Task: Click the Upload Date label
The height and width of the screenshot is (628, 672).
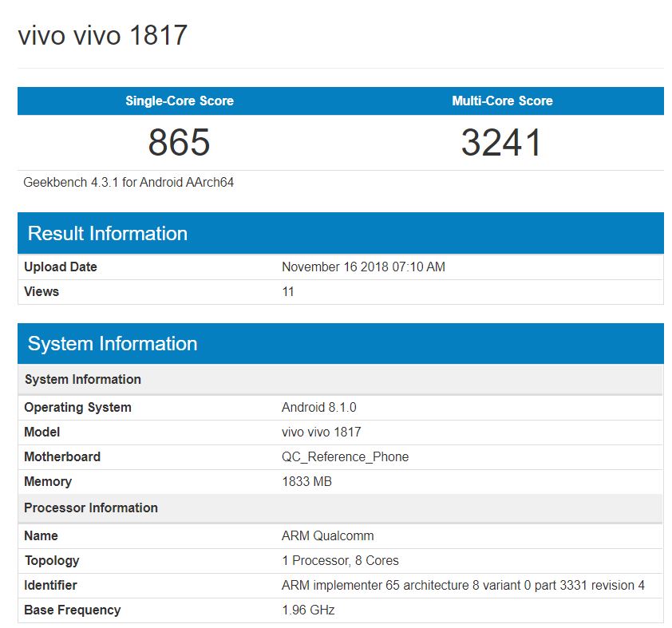Action: pos(61,267)
